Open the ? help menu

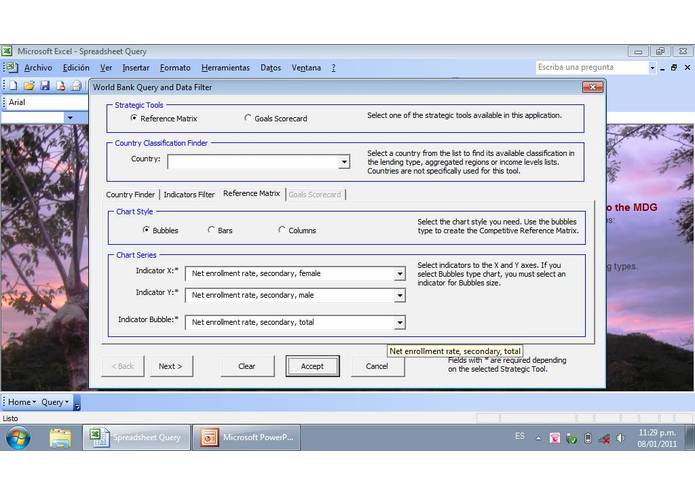click(x=333, y=68)
